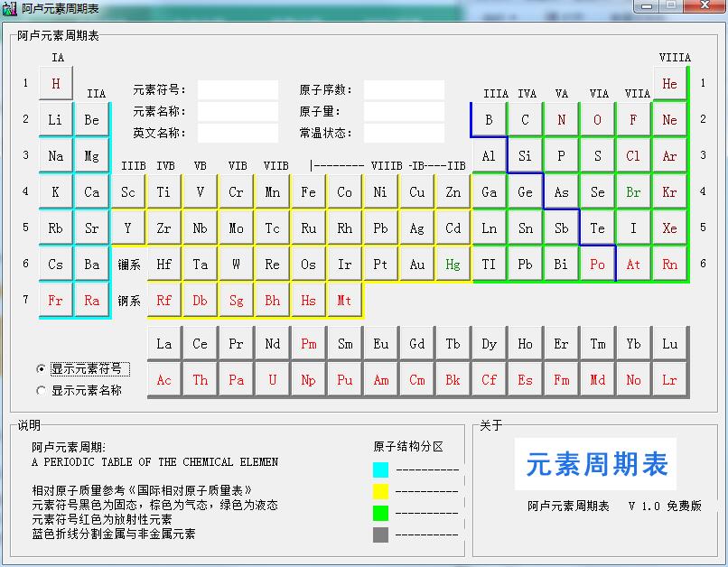Select the radioactive element Francium (Fr)
Screen dimensions: 728x567
click(x=55, y=300)
